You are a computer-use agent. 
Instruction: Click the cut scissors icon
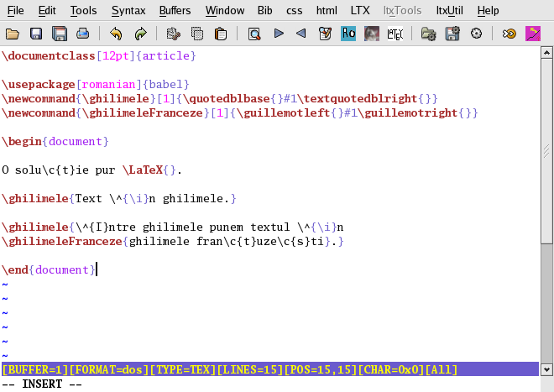174,34
